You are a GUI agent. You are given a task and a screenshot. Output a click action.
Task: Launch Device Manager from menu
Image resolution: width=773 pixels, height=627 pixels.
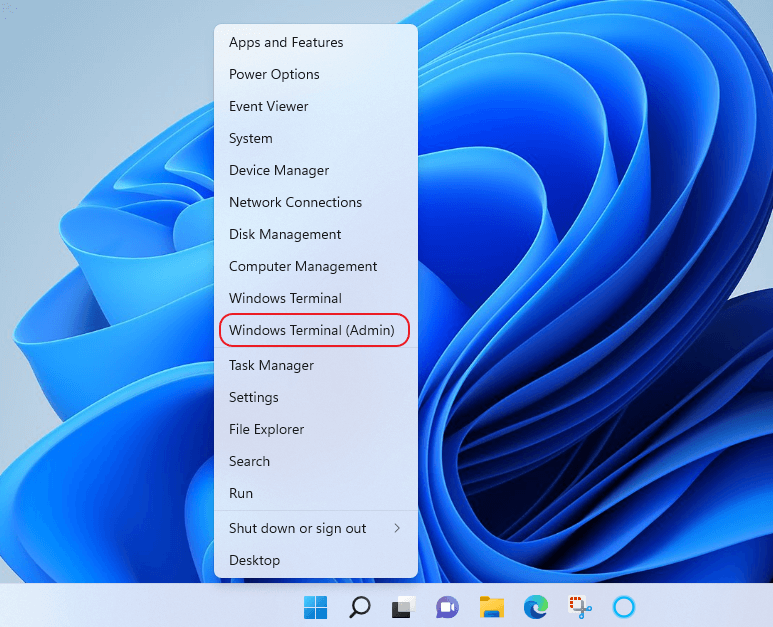[316, 171]
